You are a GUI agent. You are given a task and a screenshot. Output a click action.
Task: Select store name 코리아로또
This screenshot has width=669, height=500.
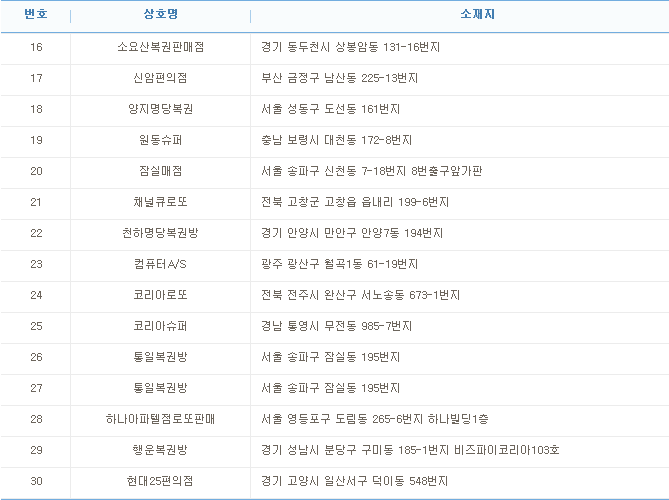[x=160, y=295]
